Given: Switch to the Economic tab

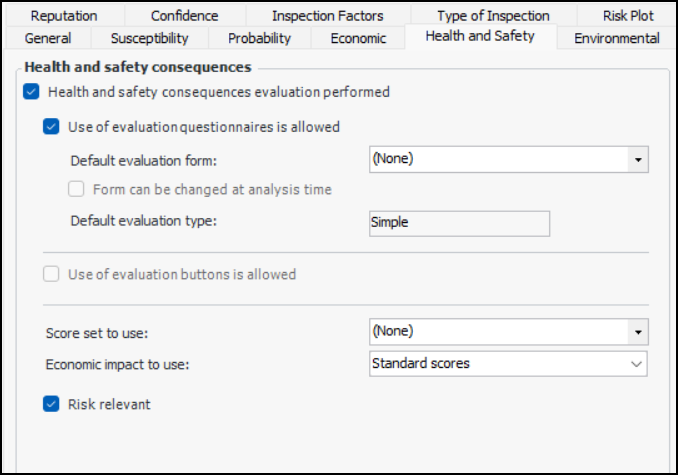Looking at the screenshot, I should click(359, 38).
